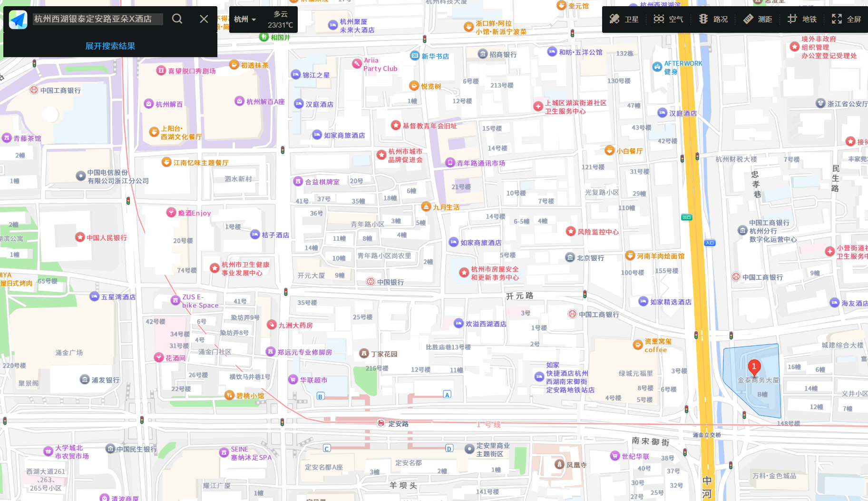Click the 1号线 subway line label

pos(488,424)
